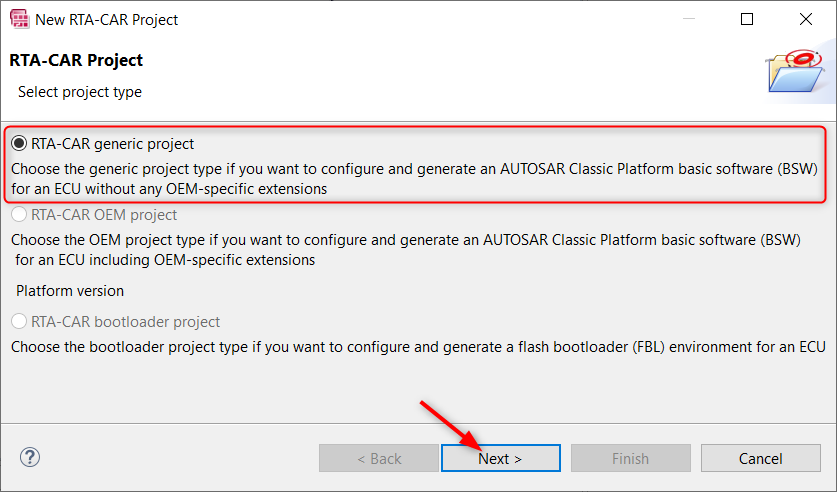Cancel the project wizard
The height and width of the screenshot is (492, 837).
[x=761, y=458]
